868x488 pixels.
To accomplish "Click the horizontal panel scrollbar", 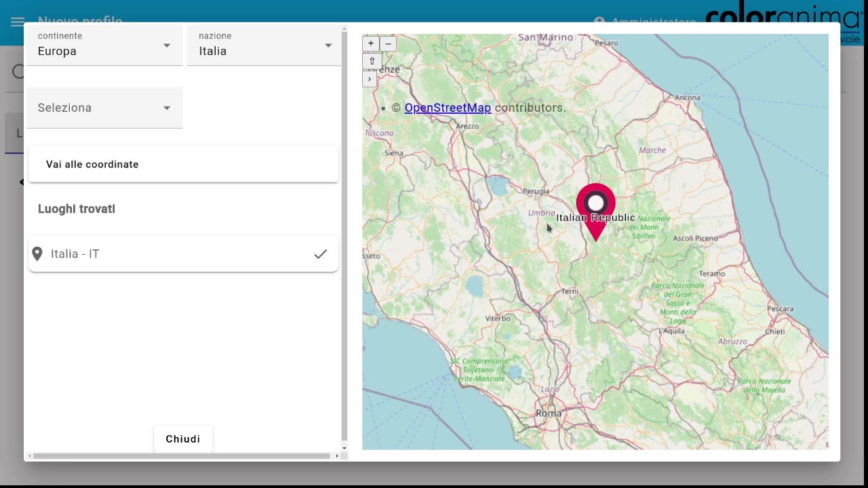I will 182,456.
